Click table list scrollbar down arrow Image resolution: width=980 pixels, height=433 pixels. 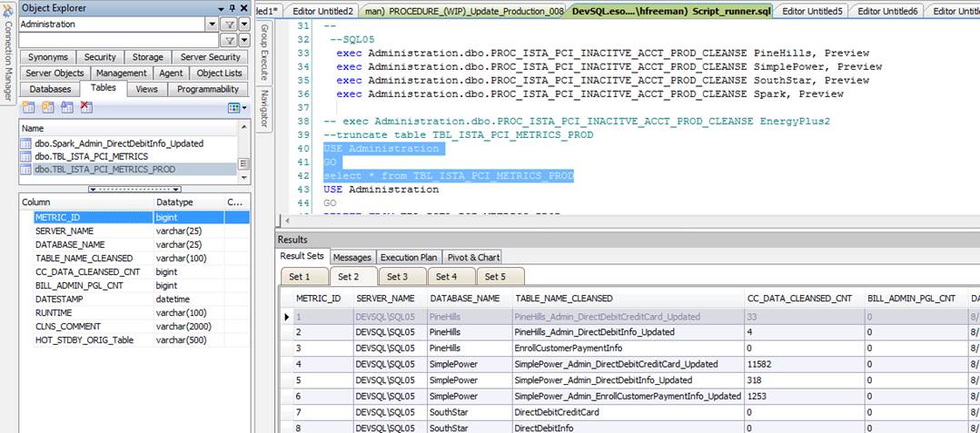tap(243, 179)
